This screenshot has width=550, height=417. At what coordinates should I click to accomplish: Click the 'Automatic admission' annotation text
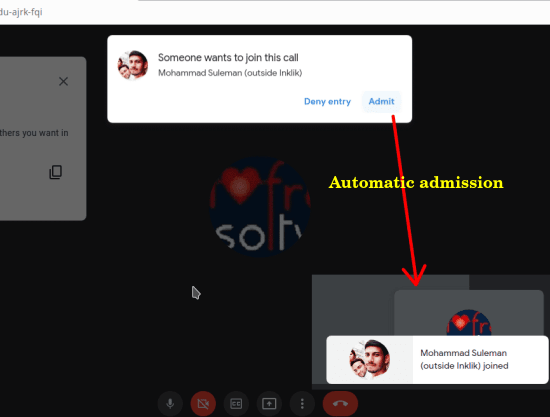coord(416,182)
